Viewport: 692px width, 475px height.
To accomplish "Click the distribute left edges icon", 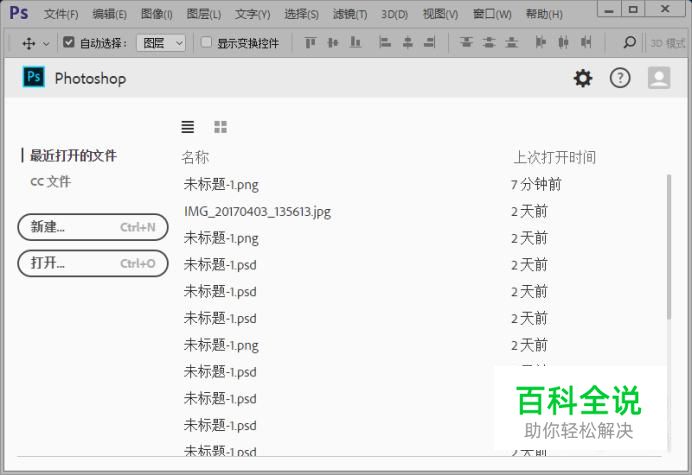I will [x=541, y=42].
